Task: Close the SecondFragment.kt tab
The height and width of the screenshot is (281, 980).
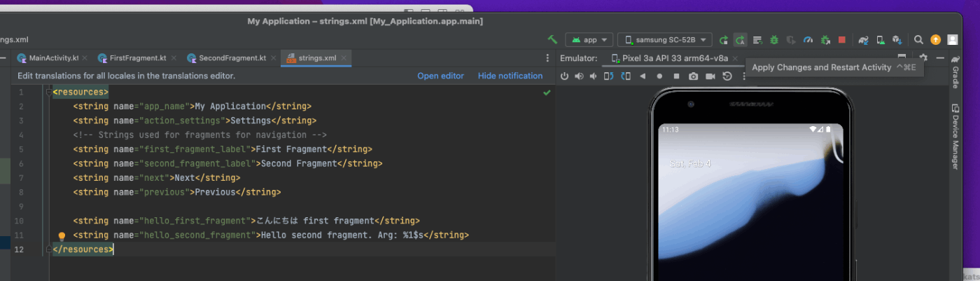Action: tap(273, 58)
